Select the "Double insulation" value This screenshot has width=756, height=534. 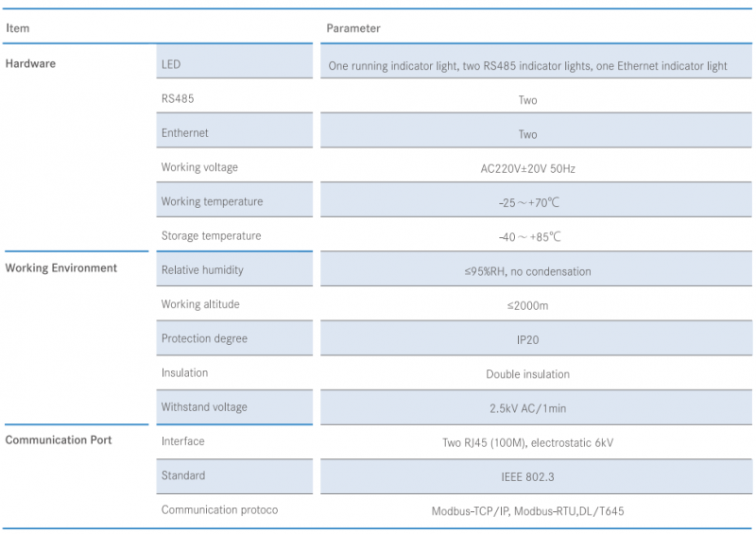527,374
